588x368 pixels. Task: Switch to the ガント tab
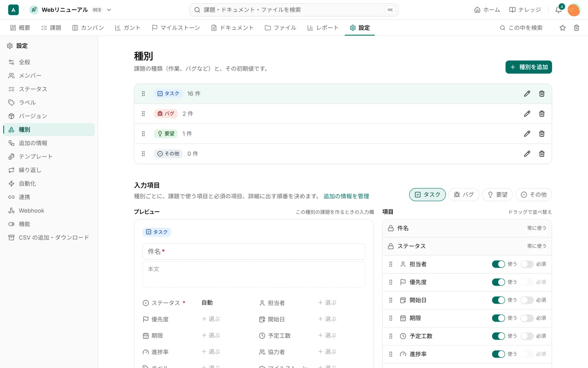(x=128, y=28)
